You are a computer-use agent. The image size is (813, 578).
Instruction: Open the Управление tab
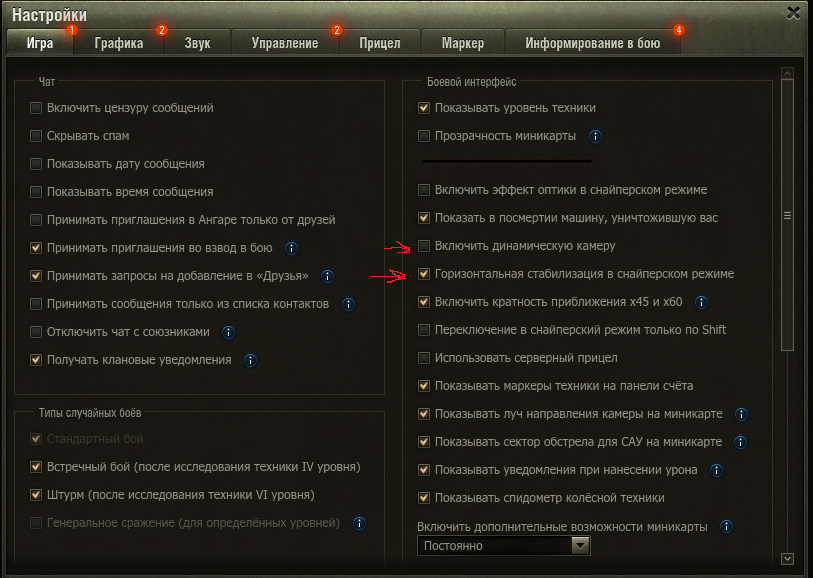[x=285, y=42]
